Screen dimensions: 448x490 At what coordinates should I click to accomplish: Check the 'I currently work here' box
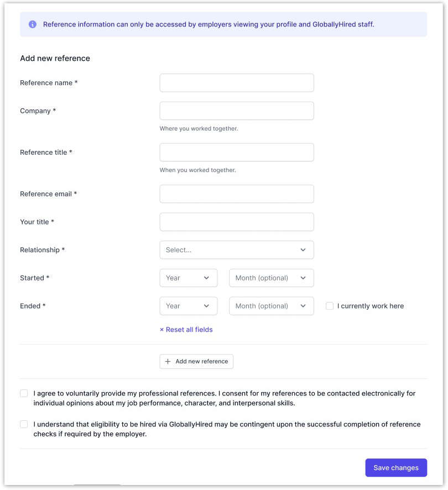[330, 306]
